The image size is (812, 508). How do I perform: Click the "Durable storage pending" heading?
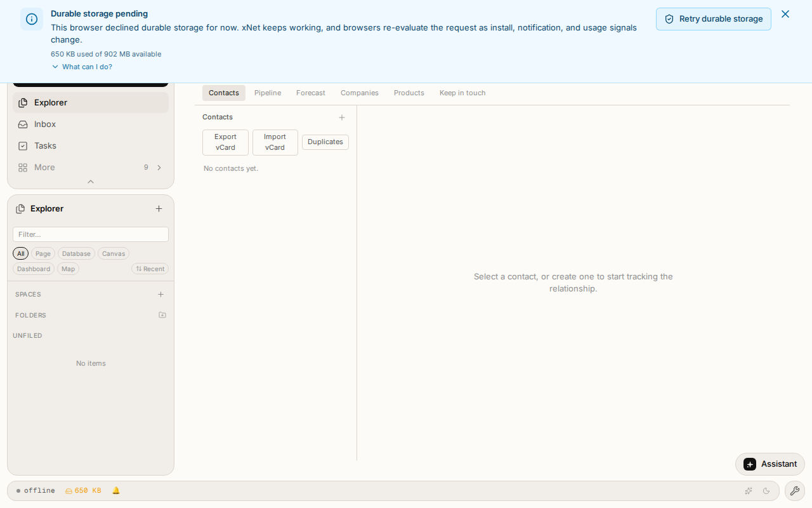(x=100, y=14)
